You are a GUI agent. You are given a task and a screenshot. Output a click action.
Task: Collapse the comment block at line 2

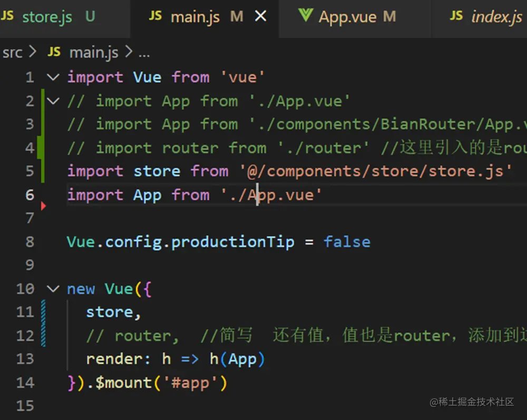coord(53,101)
